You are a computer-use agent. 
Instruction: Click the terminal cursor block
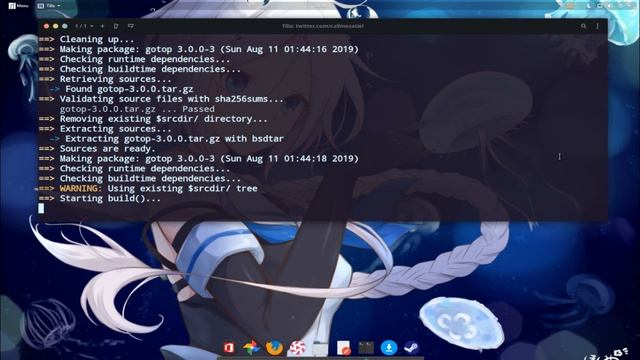click(41, 208)
